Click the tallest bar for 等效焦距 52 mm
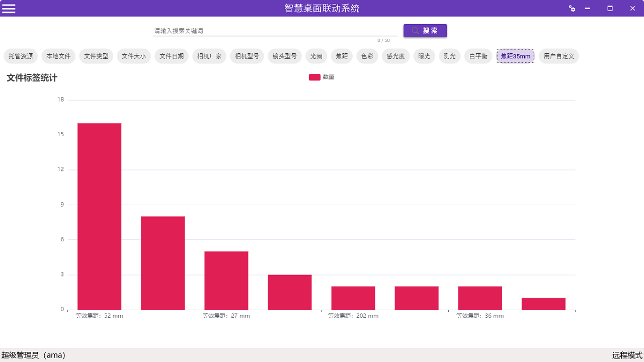644x362 pixels. 99,216
